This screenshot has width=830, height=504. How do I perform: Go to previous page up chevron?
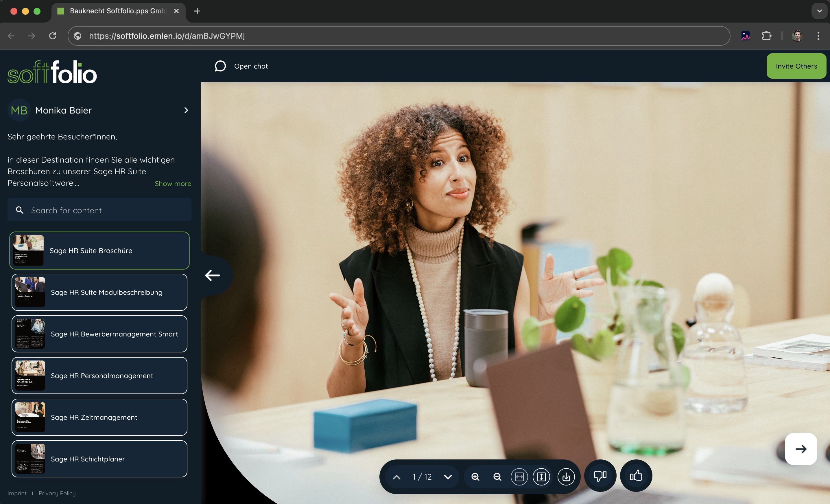pos(396,477)
